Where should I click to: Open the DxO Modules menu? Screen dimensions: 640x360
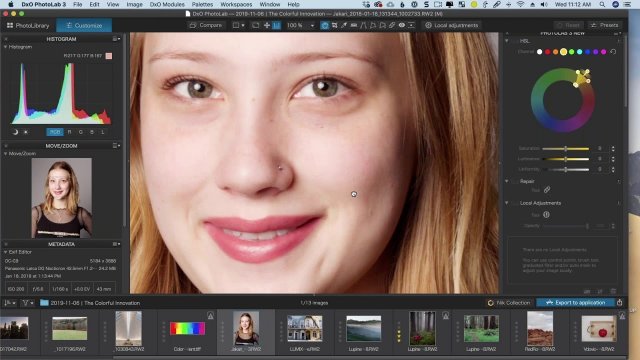click(167, 4)
